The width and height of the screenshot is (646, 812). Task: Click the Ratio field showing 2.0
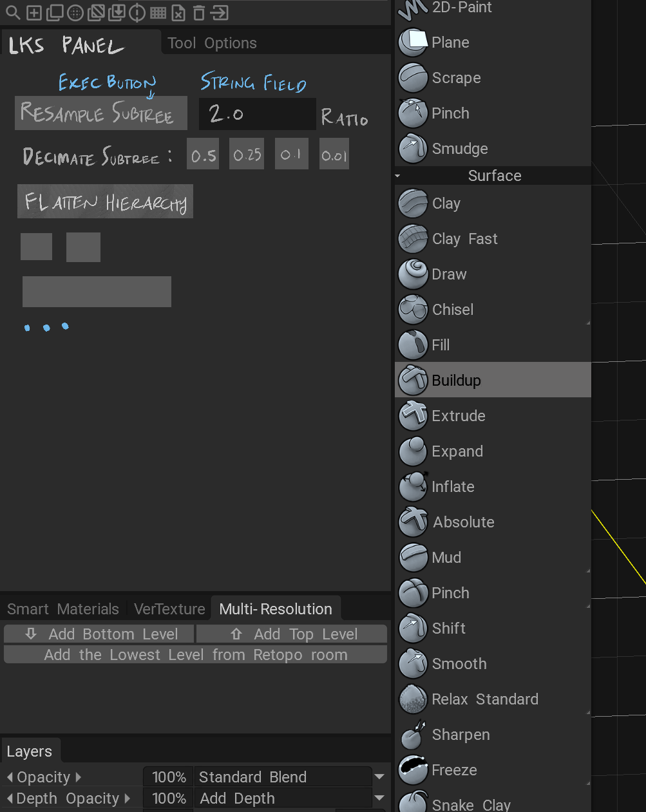(257, 114)
